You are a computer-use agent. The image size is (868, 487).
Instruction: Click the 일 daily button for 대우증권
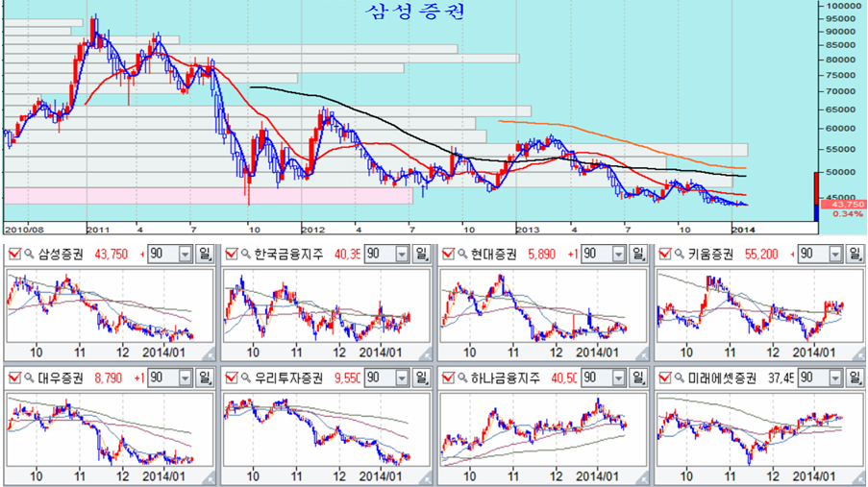point(205,378)
